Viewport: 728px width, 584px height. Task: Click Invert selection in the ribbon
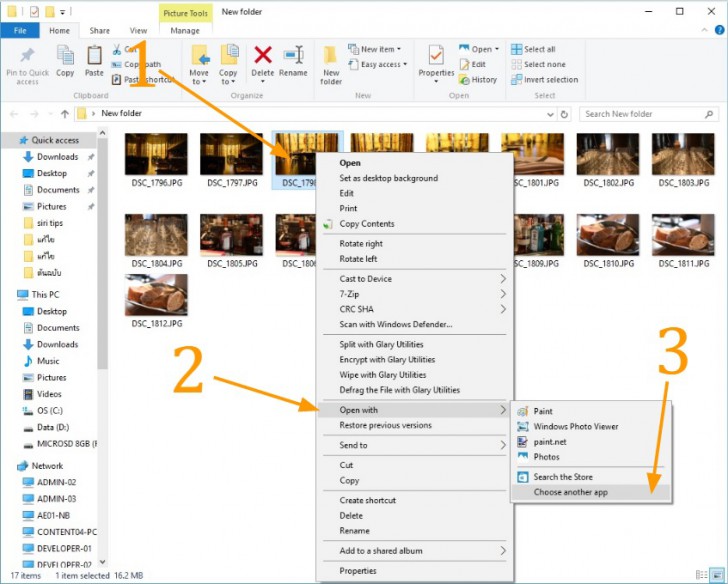[545, 80]
